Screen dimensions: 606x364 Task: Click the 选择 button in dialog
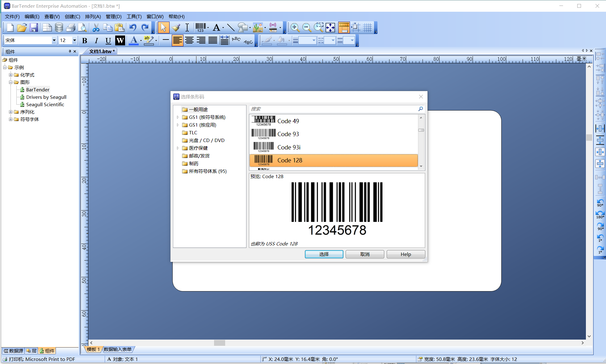point(324,254)
